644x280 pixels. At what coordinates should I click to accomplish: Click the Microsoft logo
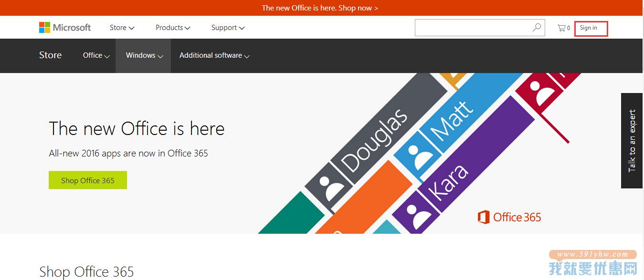pyautogui.click(x=65, y=28)
